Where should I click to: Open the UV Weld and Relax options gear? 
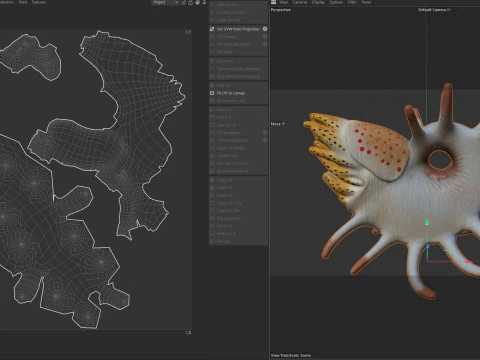pyautogui.click(x=265, y=44)
